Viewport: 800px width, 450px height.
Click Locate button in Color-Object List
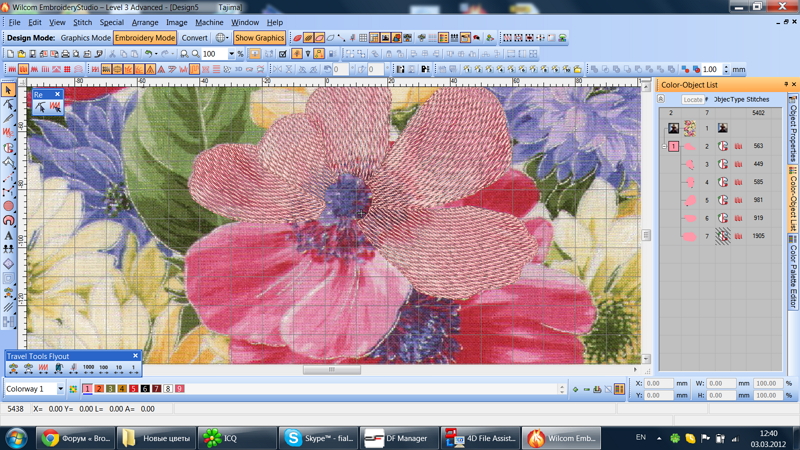692,100
